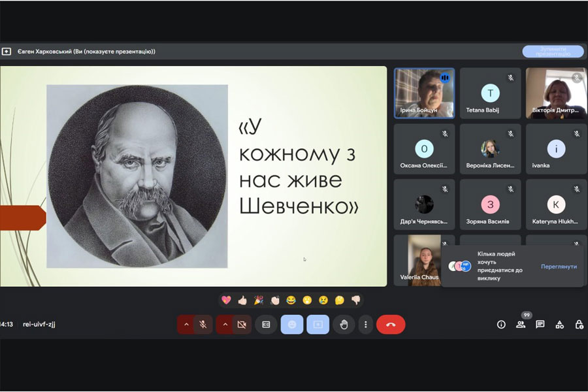Select Оксана Олексії... participant tile
This screenshot has height=392, width=588.
424,149
